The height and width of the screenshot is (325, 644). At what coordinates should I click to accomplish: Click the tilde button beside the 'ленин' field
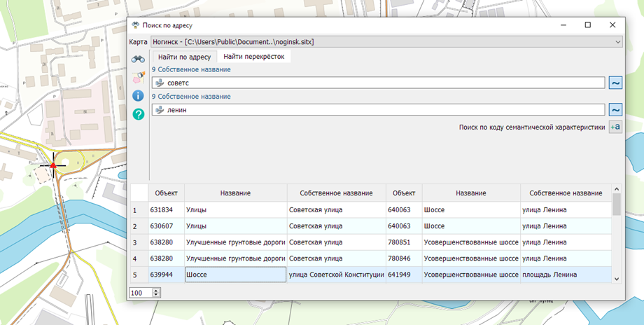point(615,109)
